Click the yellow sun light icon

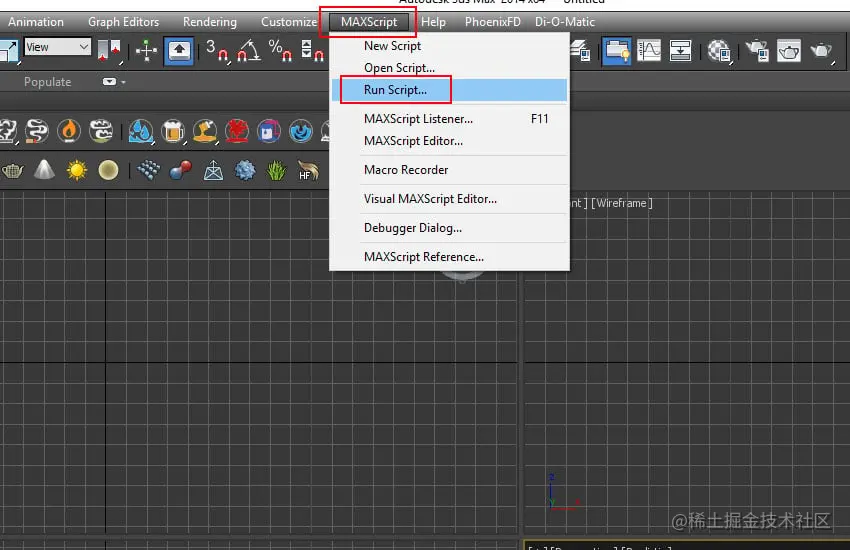tap(76, 170)
